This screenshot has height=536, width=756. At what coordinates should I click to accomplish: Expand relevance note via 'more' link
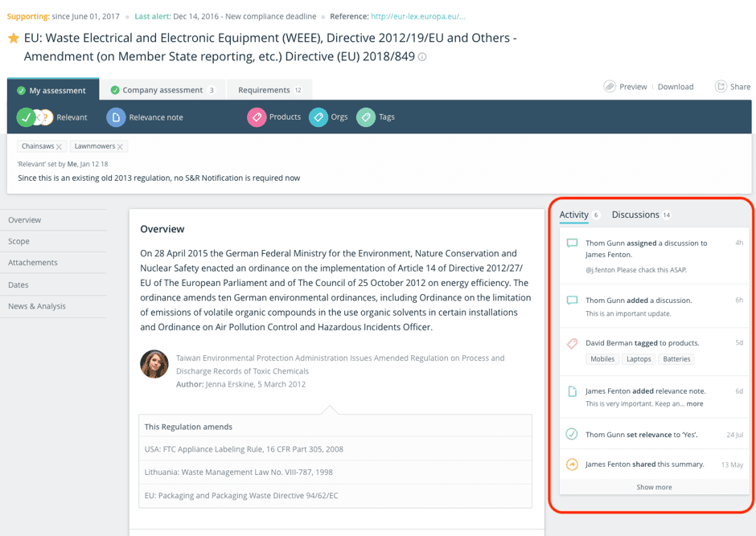(695, 403)
